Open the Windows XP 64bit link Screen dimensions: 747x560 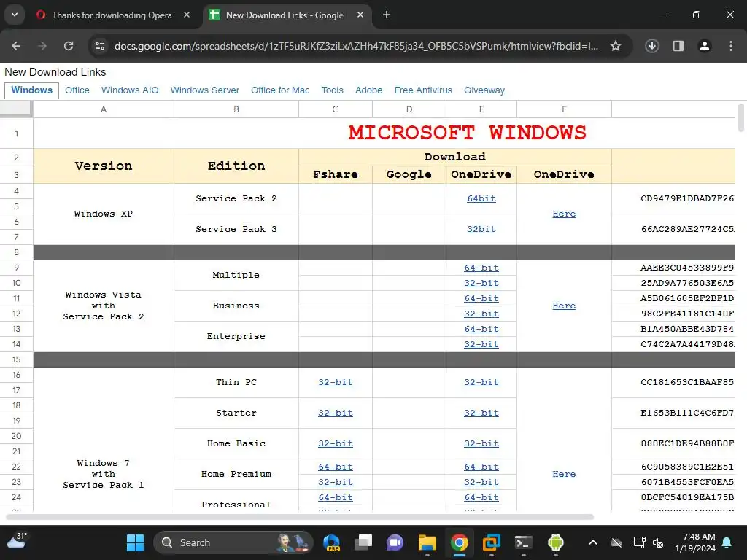click(481, 198)
